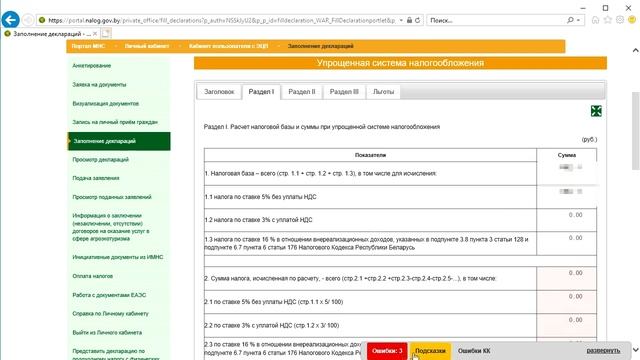This screenshot has width=640, height=360.
Task: Click the sum cell for row 2 total tax
Action: click(x=567, y=278)
